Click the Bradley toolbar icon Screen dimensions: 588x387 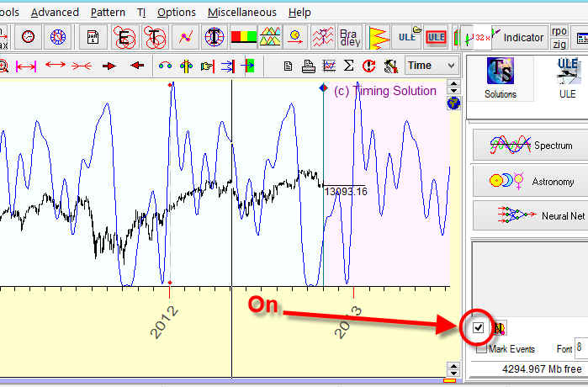click(x=348, y=38)
